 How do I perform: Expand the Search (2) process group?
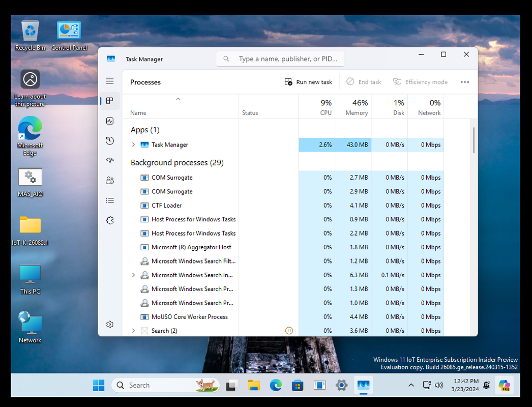point(133,331)
